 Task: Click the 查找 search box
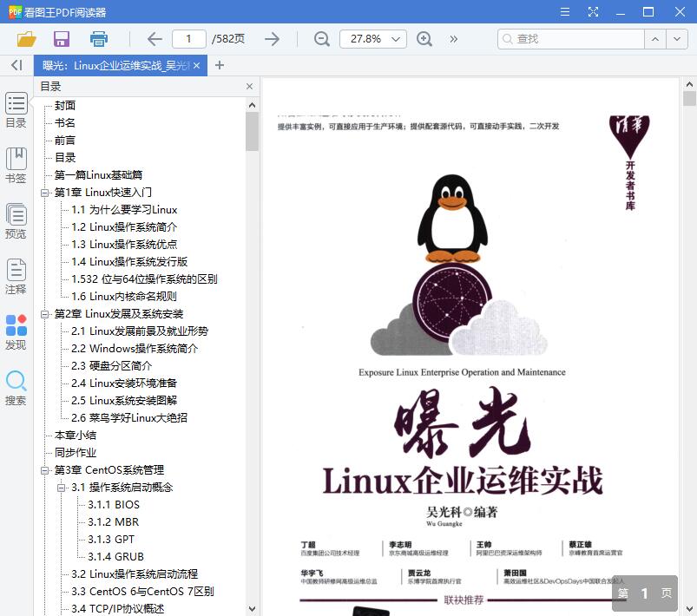click(571, 39)
